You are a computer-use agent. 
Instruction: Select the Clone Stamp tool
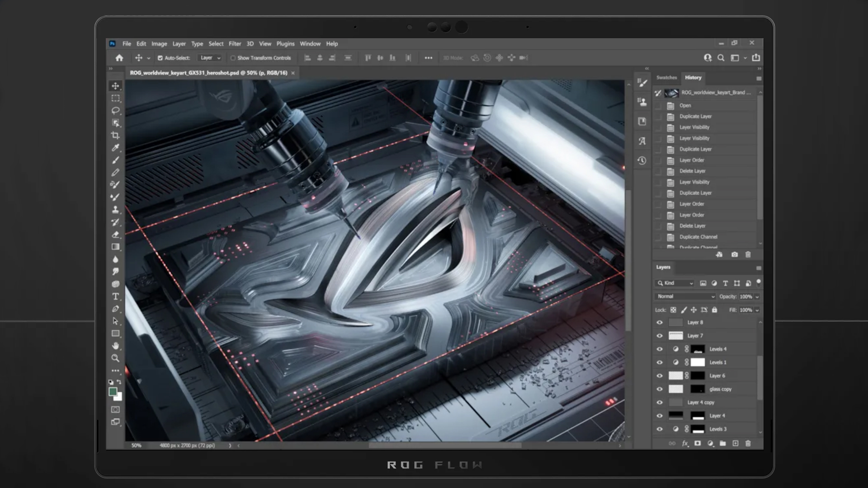pos(116,210)
